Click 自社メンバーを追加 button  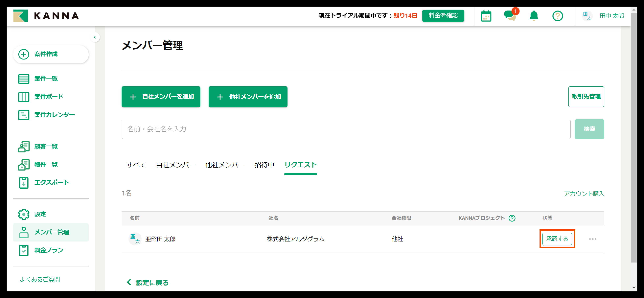point(161,97)
